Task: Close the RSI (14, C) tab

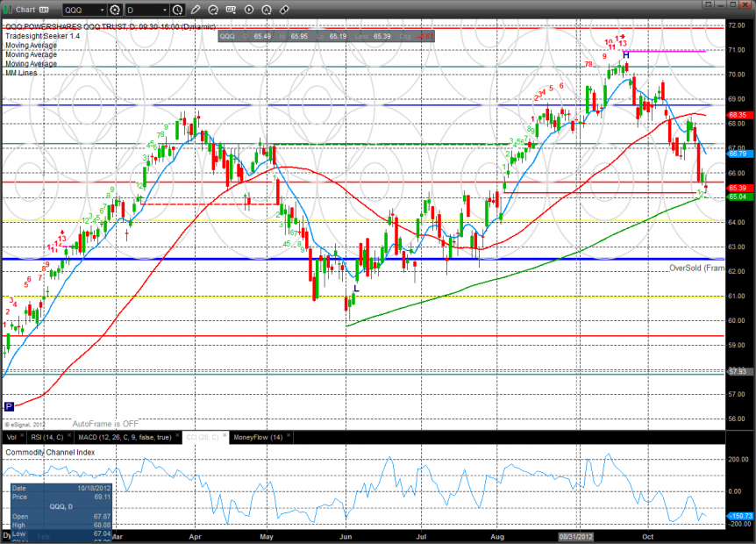Action: [x=69, y=435]
